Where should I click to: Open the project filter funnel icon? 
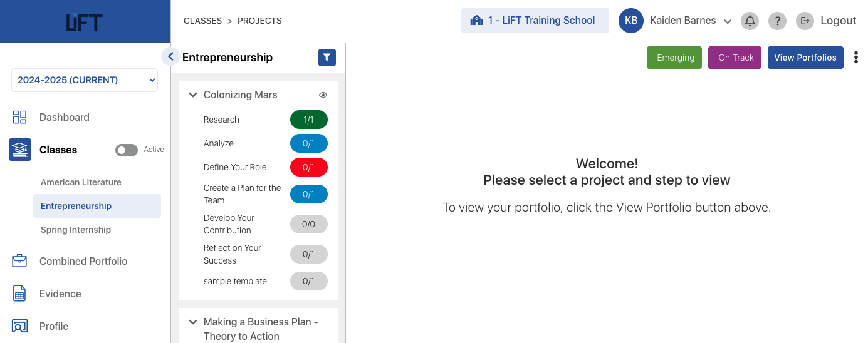coord(327,58)
